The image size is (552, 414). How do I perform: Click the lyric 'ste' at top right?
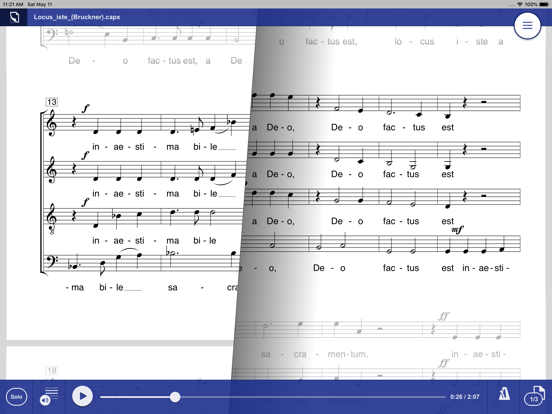482,42
